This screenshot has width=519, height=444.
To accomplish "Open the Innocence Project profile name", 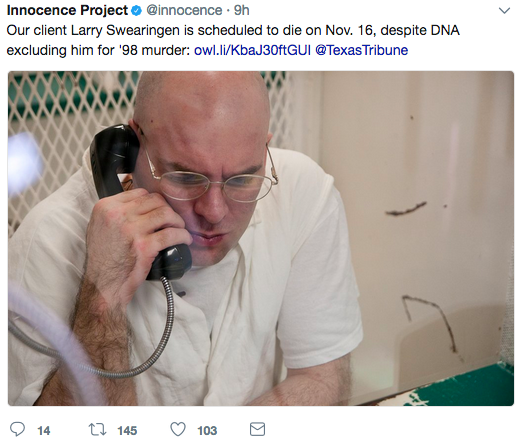I will click(68, 11).
